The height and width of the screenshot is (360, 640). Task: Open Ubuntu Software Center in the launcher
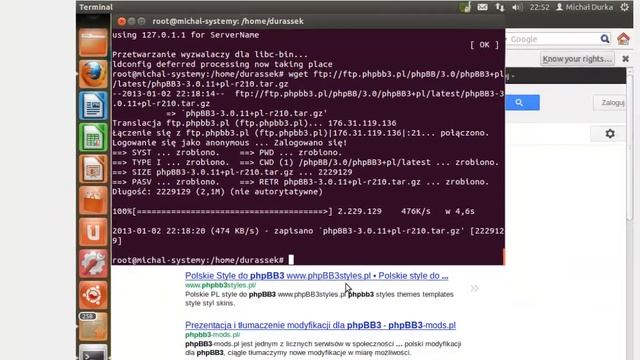pyautogui.click(x=93, y=200)
